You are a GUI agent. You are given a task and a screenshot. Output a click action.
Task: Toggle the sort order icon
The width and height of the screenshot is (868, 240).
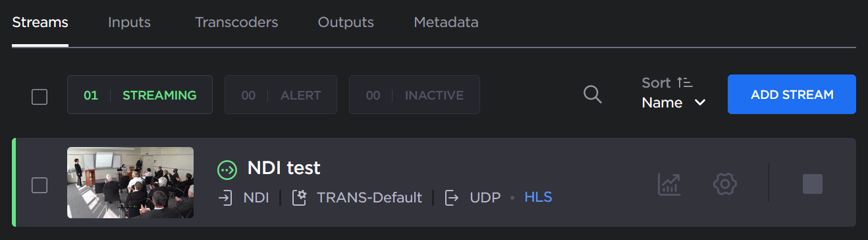click(x=685, y=82)
